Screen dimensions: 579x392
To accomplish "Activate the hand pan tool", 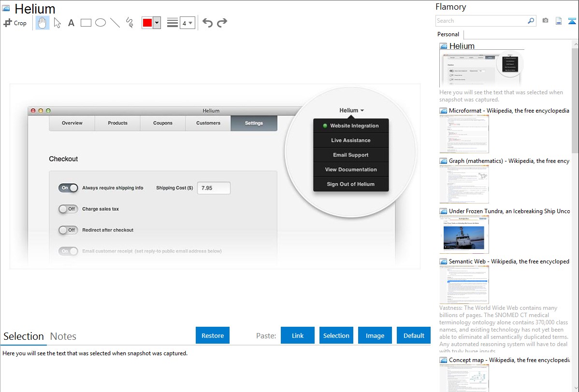I will click(x=43, y=23).
